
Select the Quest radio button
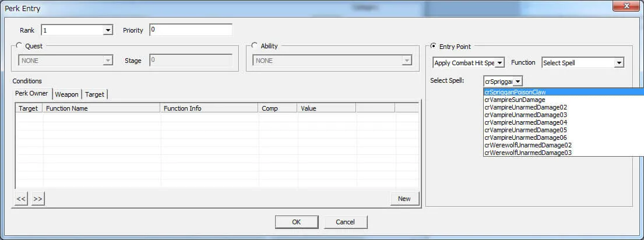(20, 46)
